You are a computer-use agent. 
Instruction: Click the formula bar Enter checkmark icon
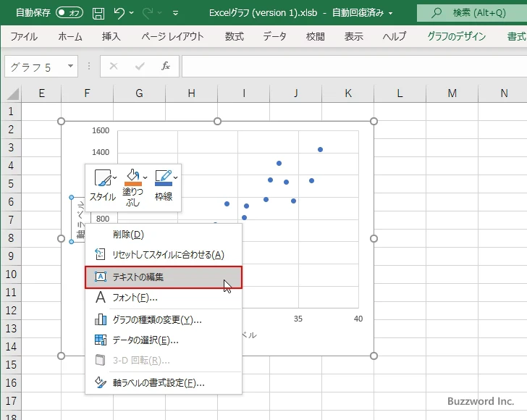click(x=140, y=66)
